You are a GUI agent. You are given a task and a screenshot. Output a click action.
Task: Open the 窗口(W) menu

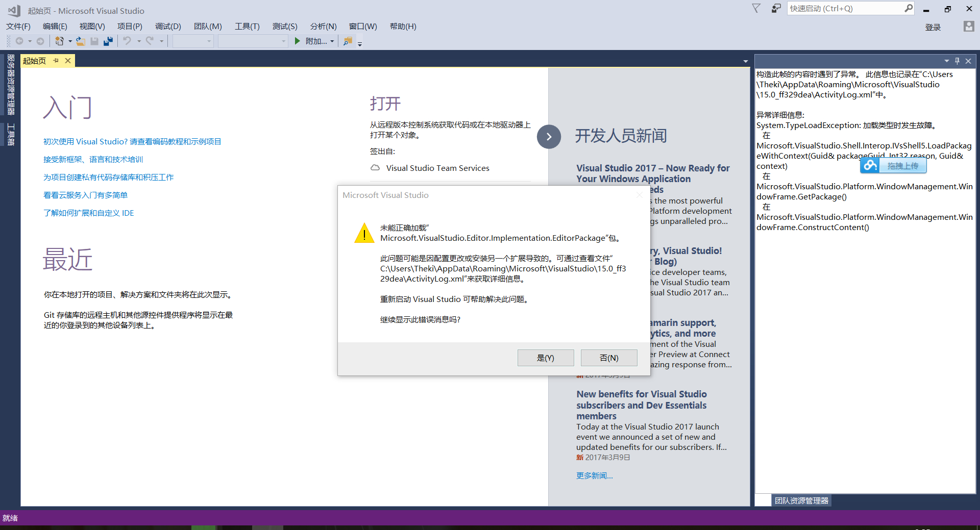(x=363, y=27)
